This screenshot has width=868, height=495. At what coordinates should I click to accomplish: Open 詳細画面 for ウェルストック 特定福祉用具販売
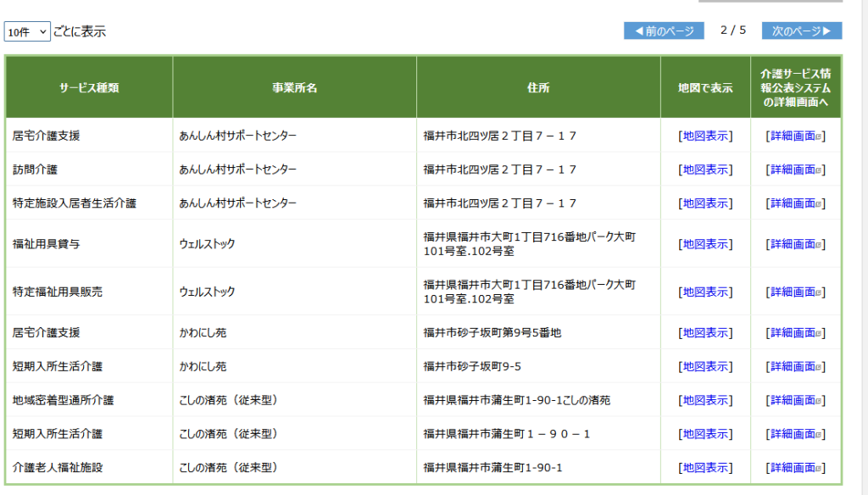(793, 292)
